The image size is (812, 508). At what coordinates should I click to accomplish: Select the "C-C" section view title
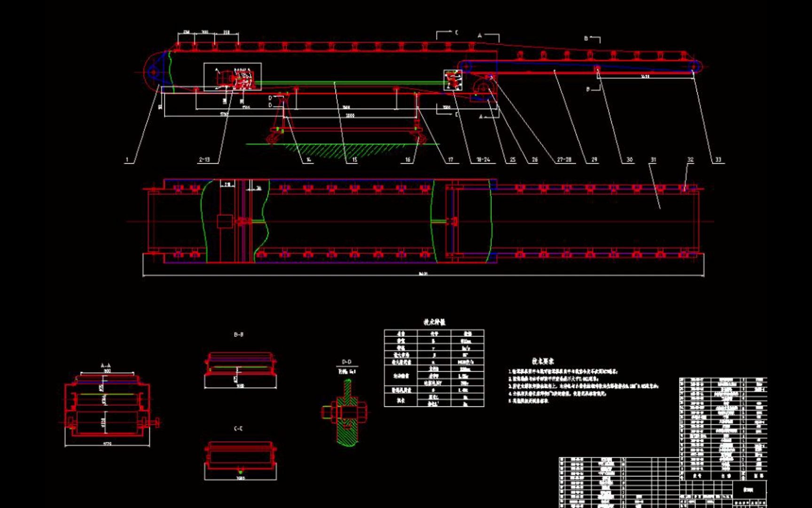tap(239, 429)
